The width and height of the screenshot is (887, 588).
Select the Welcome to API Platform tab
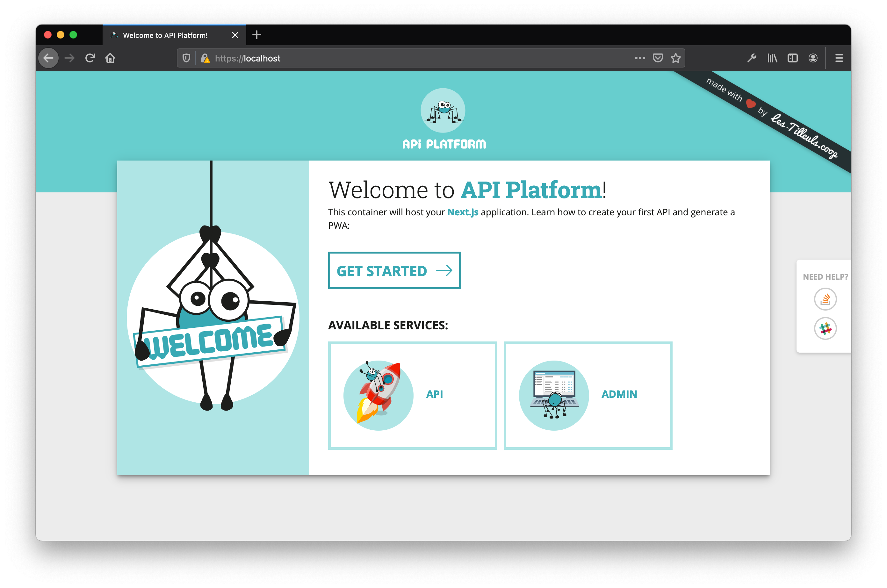tap(165, 35)
